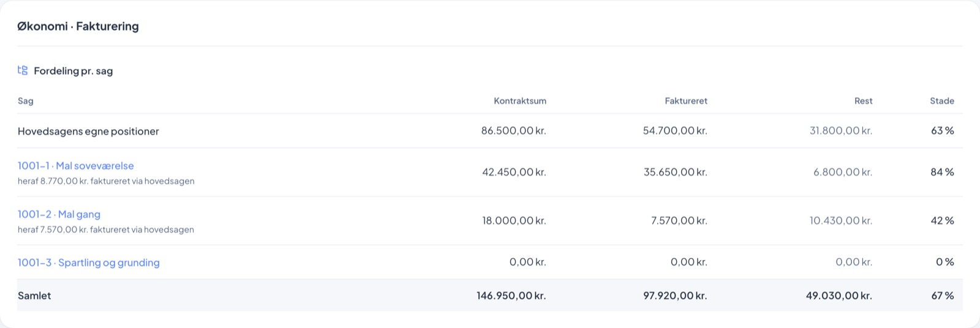This screenshot has width=980, height=328.
Task: Select the Samlet totals row label
Action: point(34,296)
